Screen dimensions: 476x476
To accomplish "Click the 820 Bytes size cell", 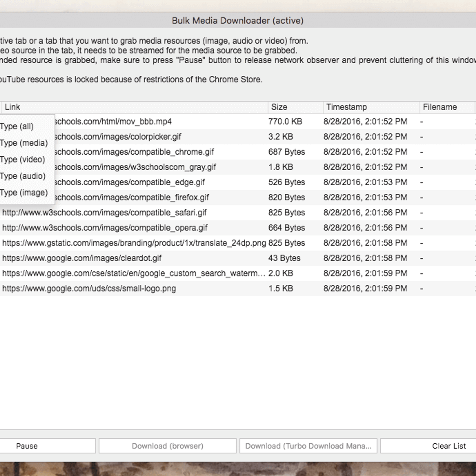I will tap(287, 198).
